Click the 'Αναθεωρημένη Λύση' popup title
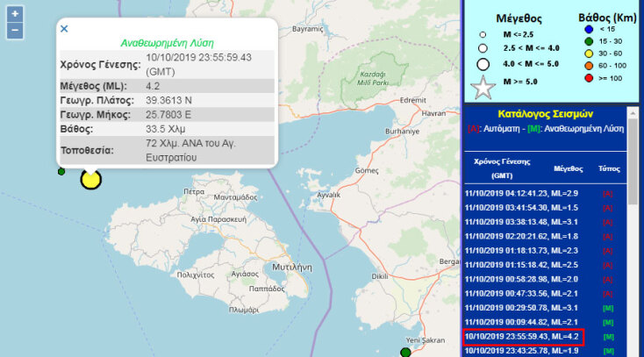 point(168,43)
